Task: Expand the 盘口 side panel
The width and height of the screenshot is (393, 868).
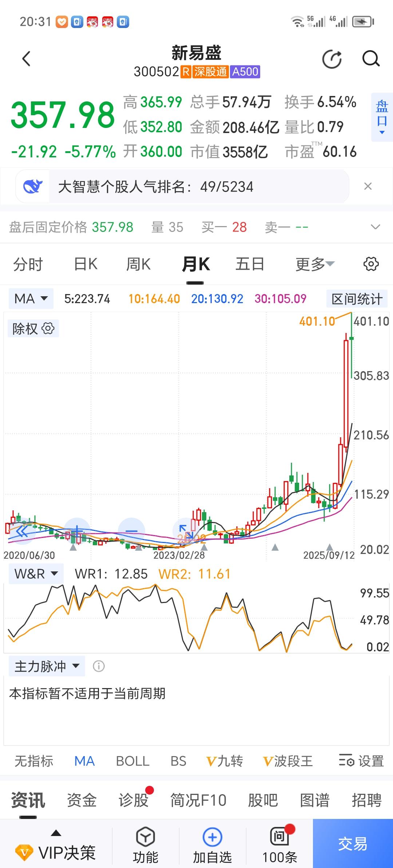Action: [x=382, y=117]
